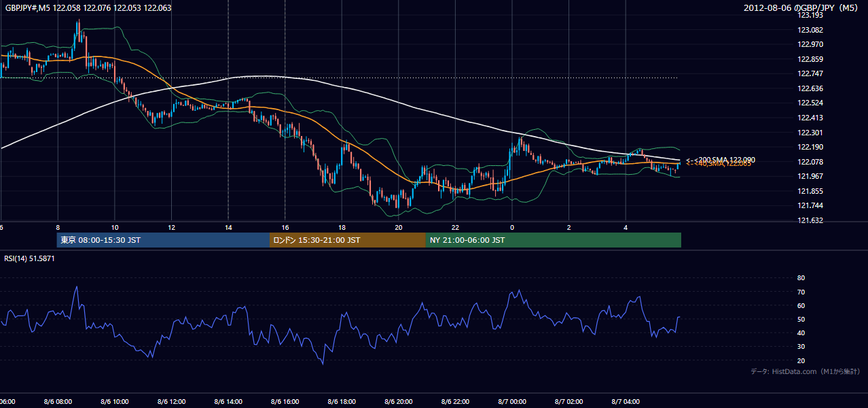Click the 200 SMA 122.090 label
This screenshot has height=408, width=868.
tap(720, 160)
